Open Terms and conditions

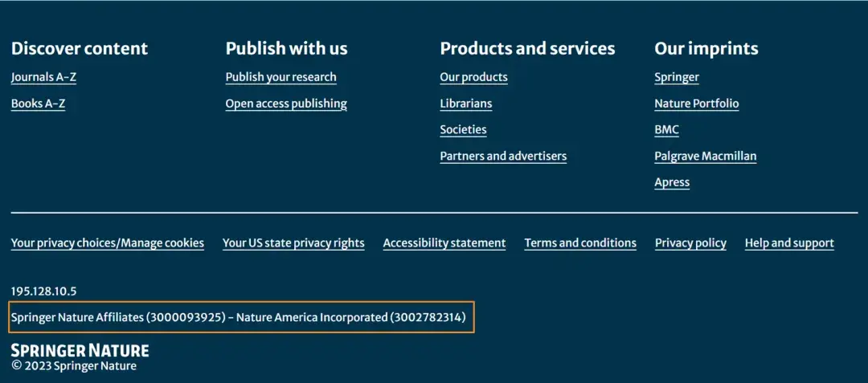point(580,242)
